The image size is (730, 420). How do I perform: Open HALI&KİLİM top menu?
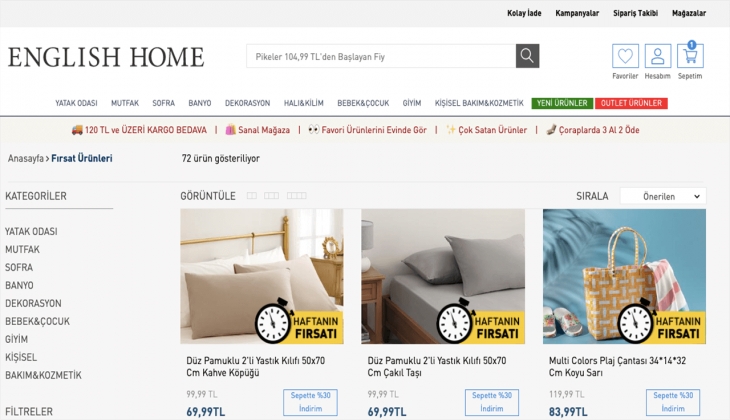tap(304, 103)
